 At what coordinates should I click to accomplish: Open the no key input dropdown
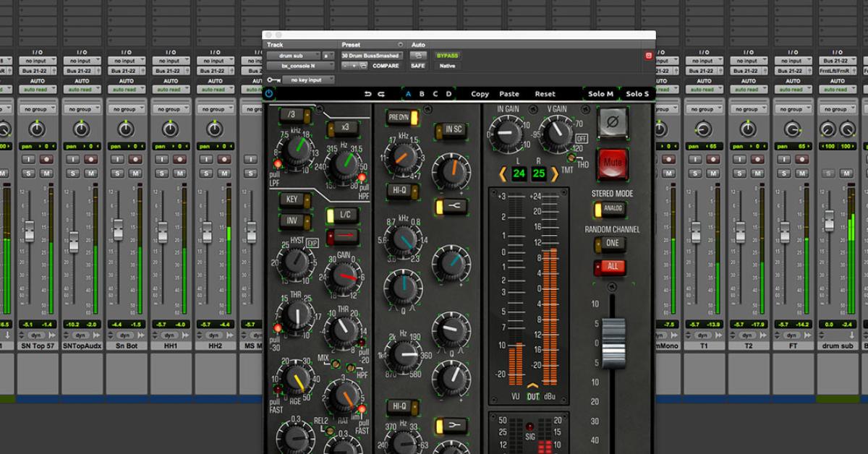[308, 80]
